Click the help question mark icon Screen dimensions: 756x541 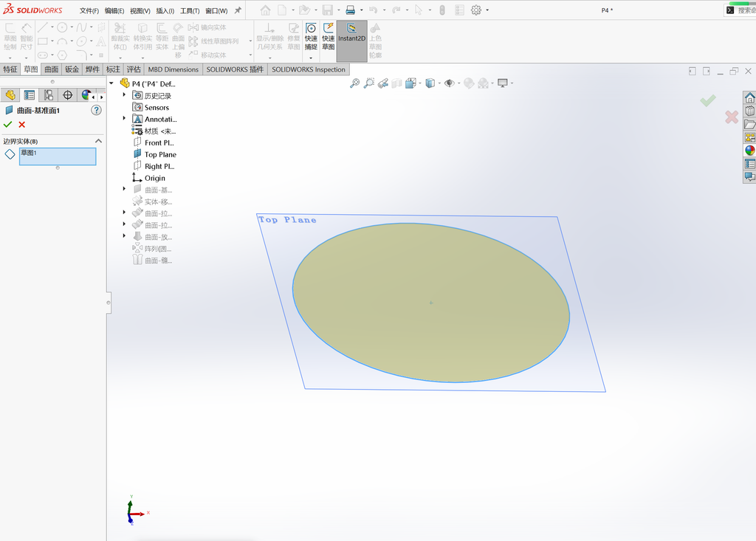pos(97,111)
